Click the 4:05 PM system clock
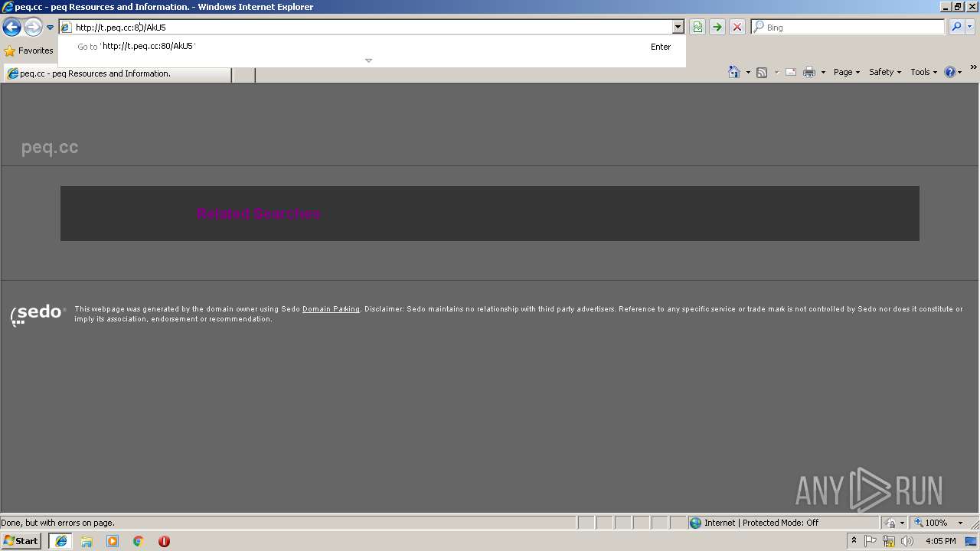The width and height of the screenshot is (980, 551). [940, 541]
